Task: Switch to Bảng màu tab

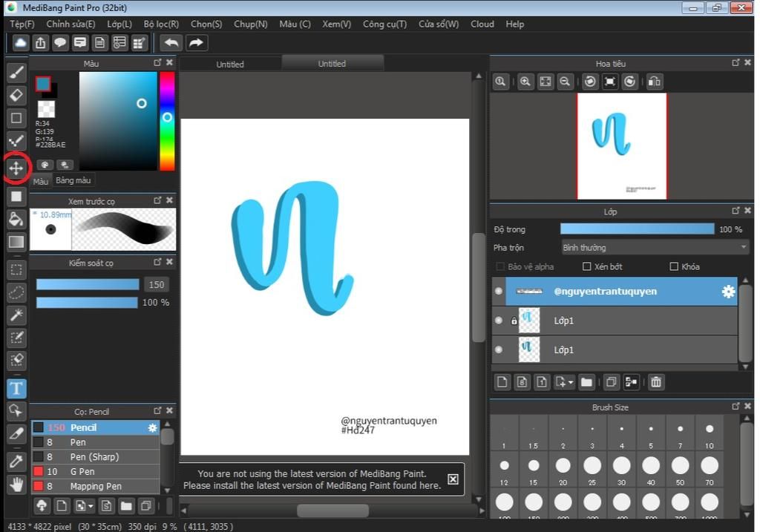Action: point(73,180)
